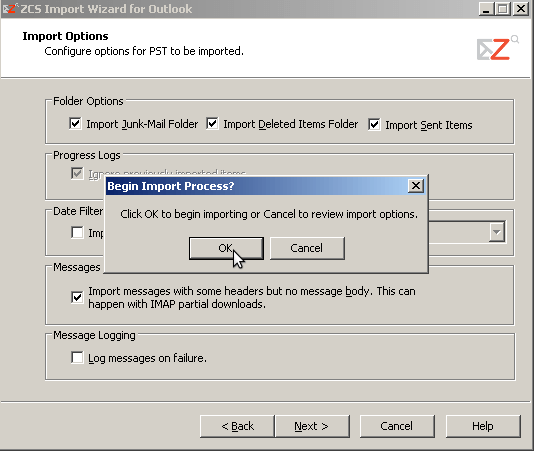Enable Log messages on failure
Viewport: 534px width, 452px height.
tap(77, 358)
